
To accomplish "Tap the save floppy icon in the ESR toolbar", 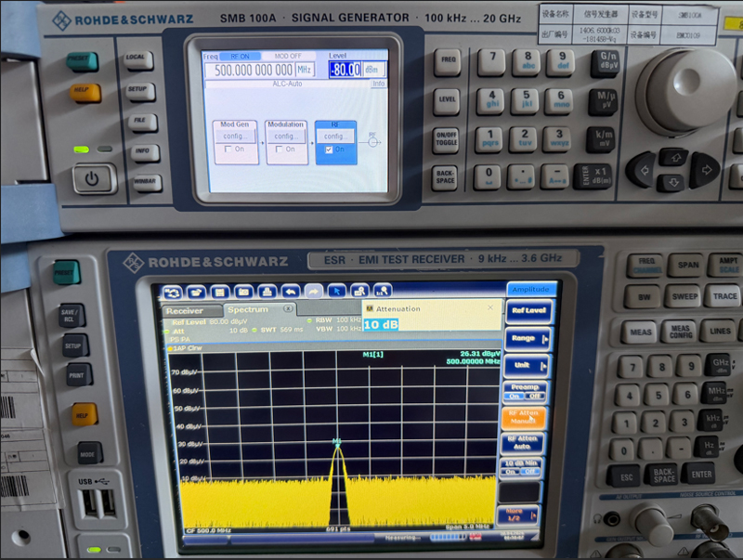I will pyautogui.click(x=220, y=293).
